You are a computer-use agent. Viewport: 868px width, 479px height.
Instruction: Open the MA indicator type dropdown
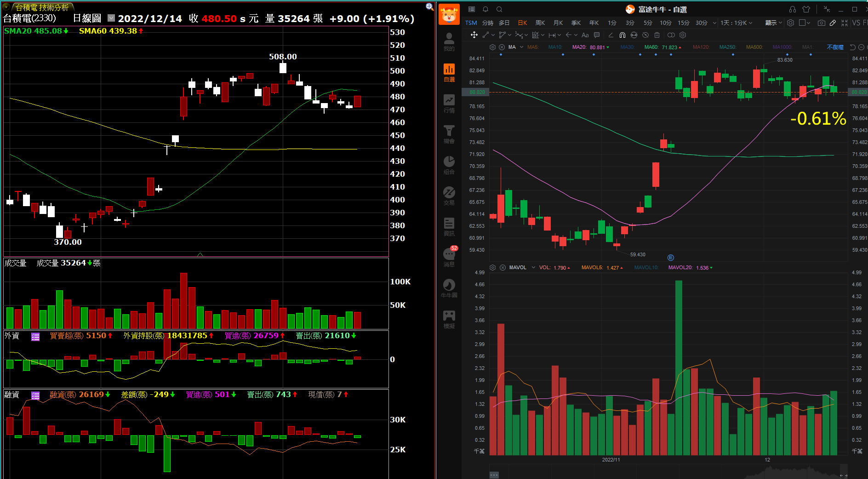click(x=521, y=47)
